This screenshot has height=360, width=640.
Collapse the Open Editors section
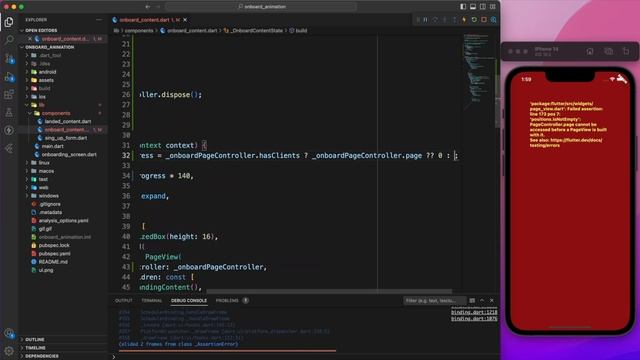point(41,30)
